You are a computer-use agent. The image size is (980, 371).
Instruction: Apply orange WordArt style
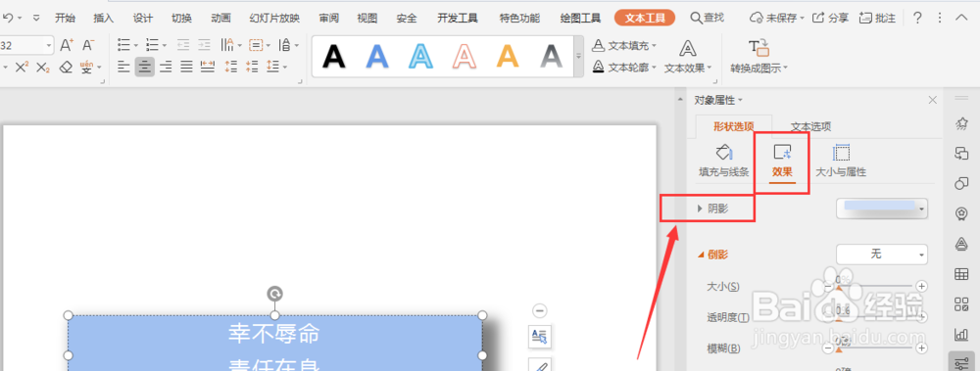pos(508,57)
